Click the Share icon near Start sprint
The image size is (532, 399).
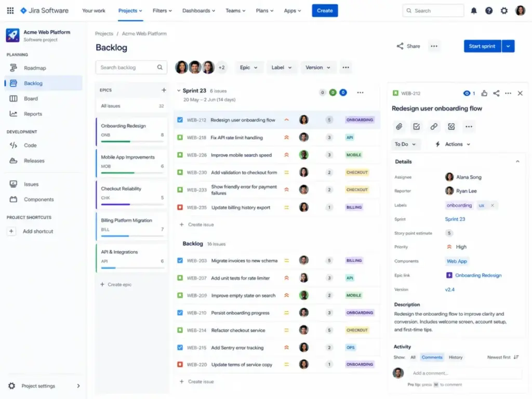tap(400, 46)
